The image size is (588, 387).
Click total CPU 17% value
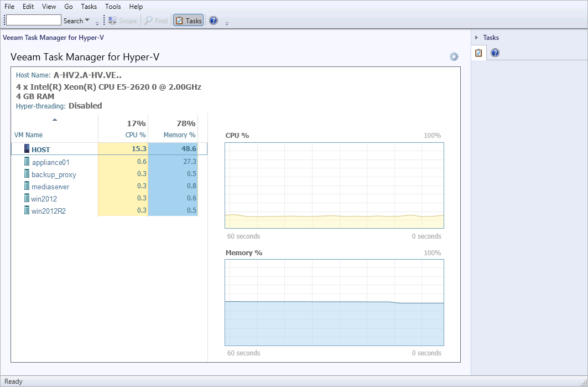click(136, 123)
